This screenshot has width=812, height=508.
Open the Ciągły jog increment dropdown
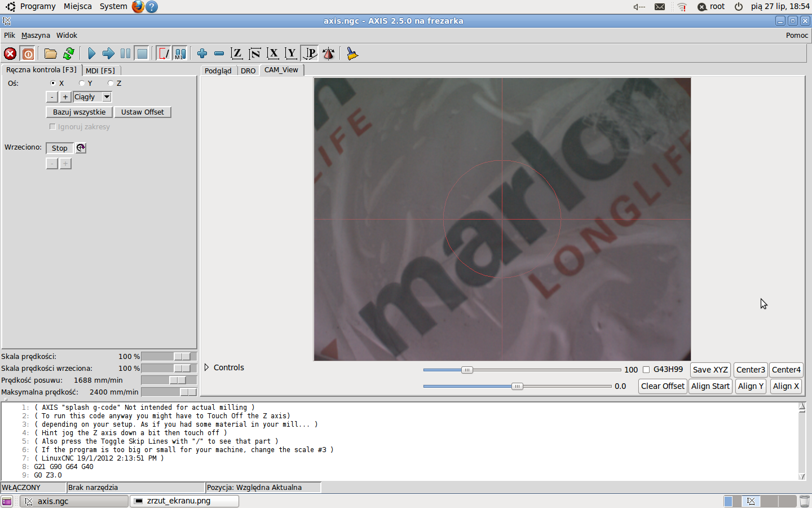[107, 97]
